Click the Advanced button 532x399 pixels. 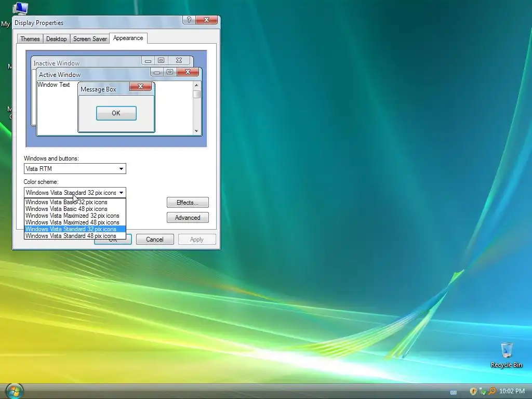point(188,218)
